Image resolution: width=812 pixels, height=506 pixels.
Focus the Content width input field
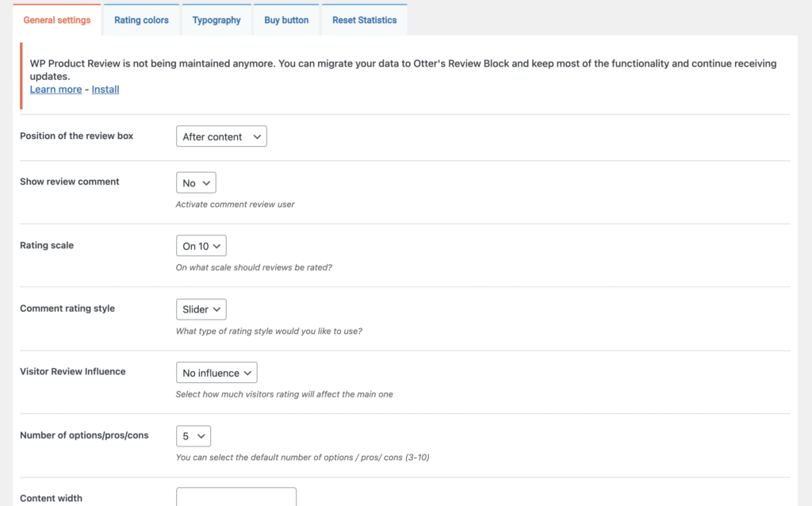coord(236,497)
